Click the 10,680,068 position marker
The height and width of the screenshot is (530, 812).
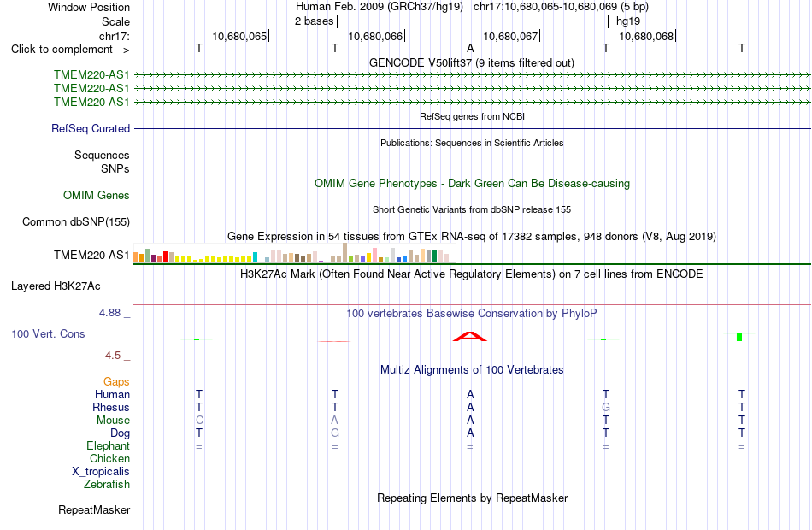tap(647, 36)
